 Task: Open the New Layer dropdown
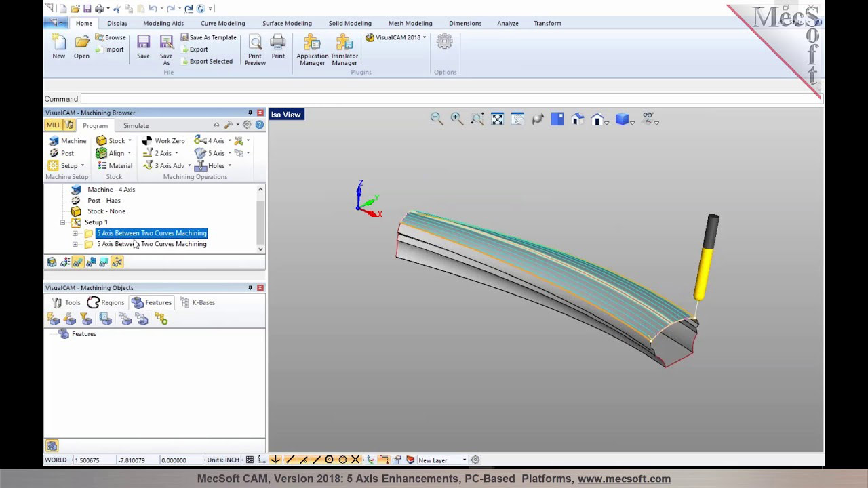tap(442, 460)
